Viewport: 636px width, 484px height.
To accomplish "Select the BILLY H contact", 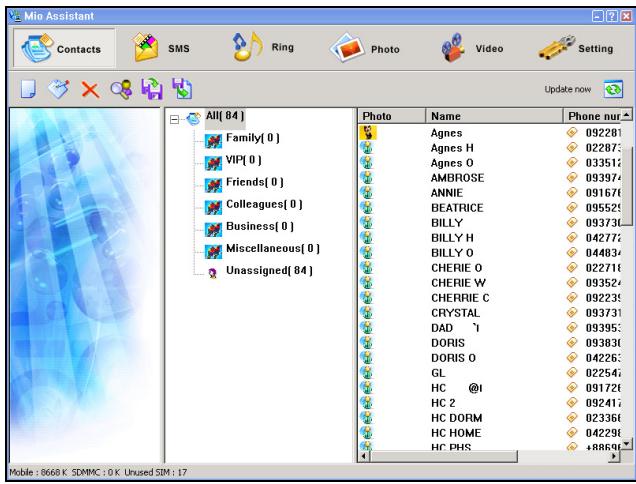I will point(452,238).
